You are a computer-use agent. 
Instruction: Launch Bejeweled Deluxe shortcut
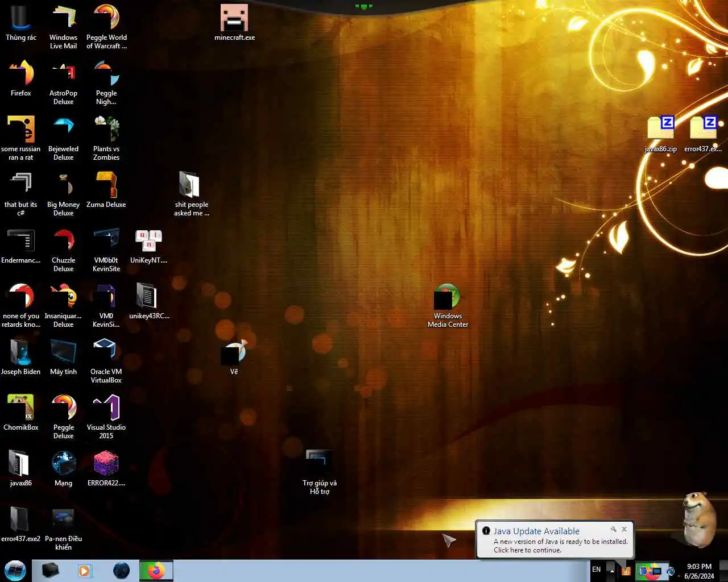pyautogui.click(x=63, y=138)
